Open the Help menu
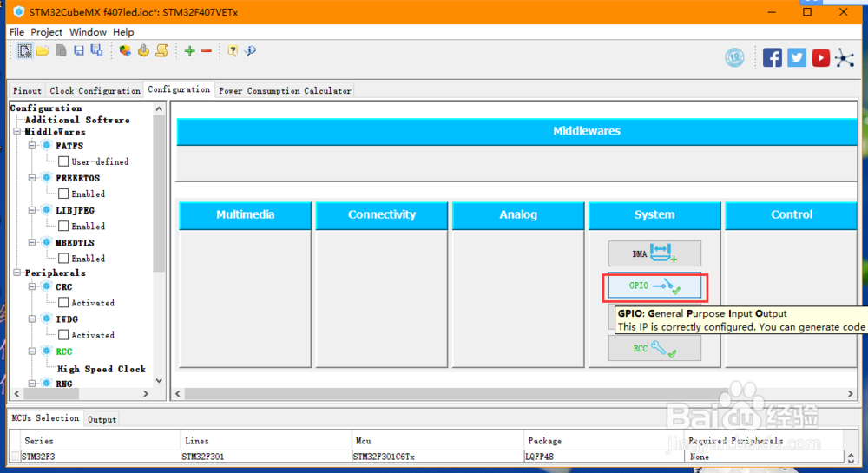Image resolution: width=868 pixels, height=473 pixels. tap(123, 32)
